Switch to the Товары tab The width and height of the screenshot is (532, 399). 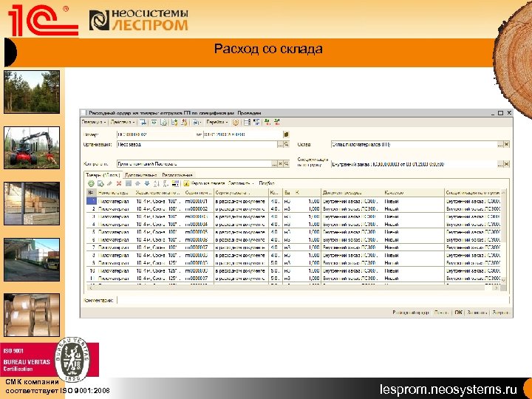click(103, 175)
